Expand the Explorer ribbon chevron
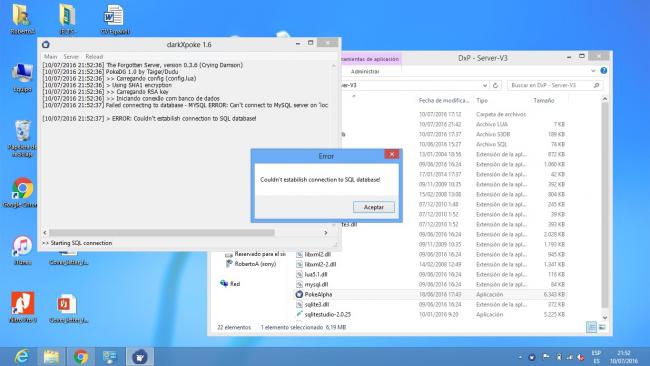 click(593, 71)
